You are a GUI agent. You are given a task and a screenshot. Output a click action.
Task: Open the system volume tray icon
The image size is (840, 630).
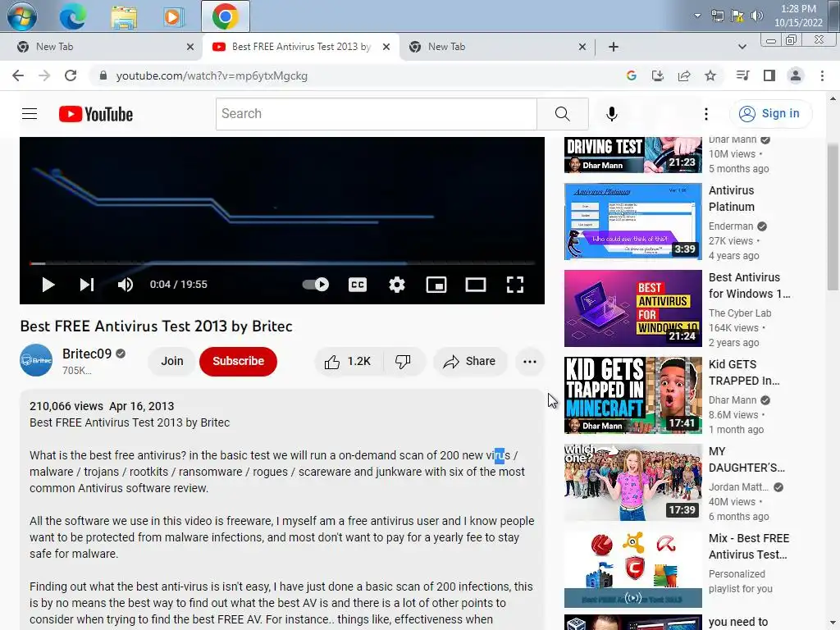click(x=757, y=16)
